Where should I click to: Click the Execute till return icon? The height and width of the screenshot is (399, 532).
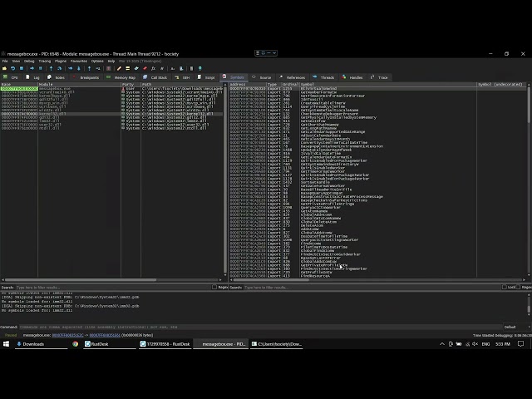89,68
